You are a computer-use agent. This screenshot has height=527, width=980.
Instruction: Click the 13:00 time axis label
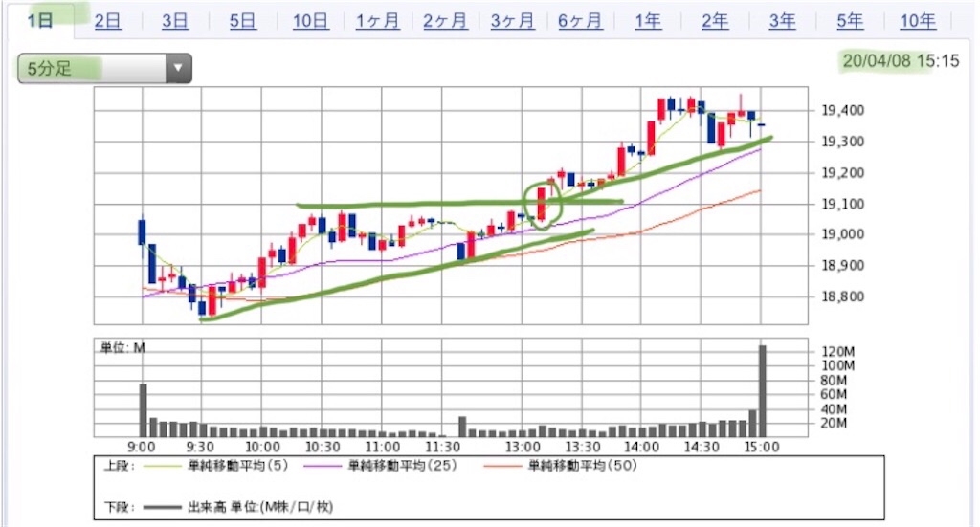click(523, 447)
